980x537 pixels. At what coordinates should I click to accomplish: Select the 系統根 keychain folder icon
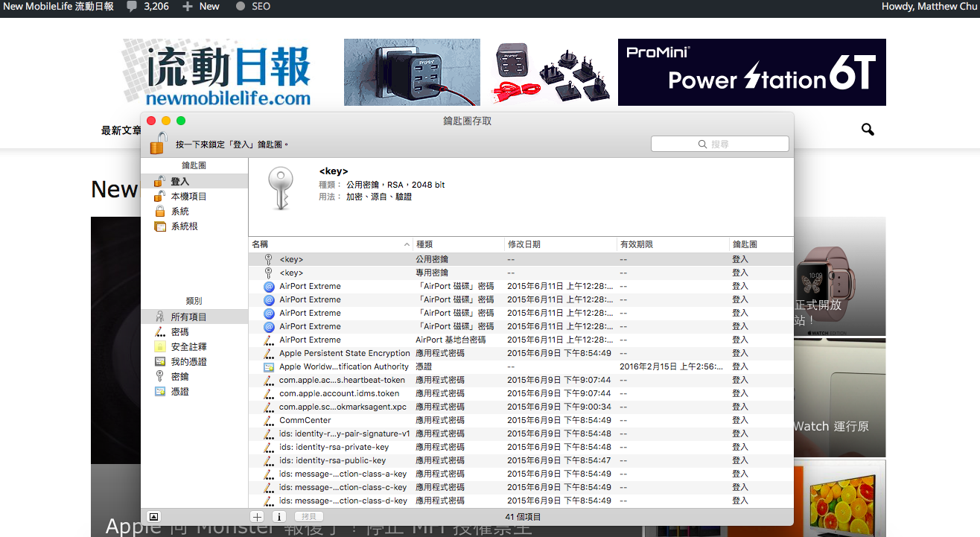coord(159,226)
